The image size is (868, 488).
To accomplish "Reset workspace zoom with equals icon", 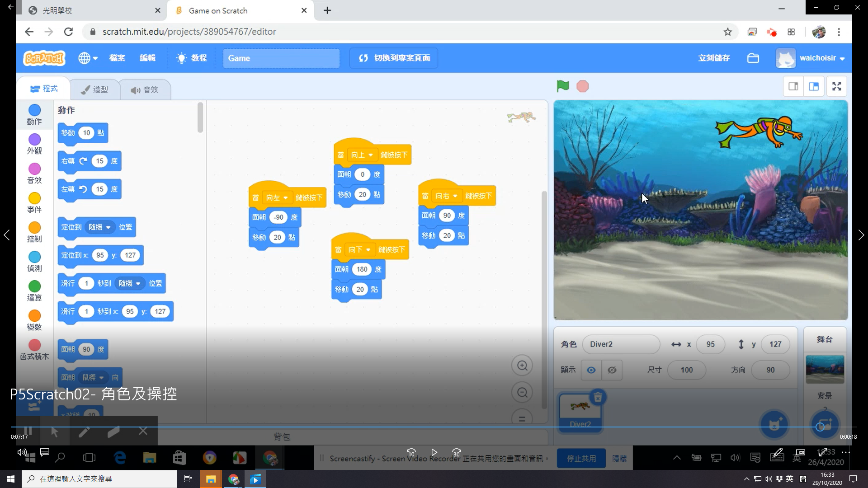I will click(522, 418).
